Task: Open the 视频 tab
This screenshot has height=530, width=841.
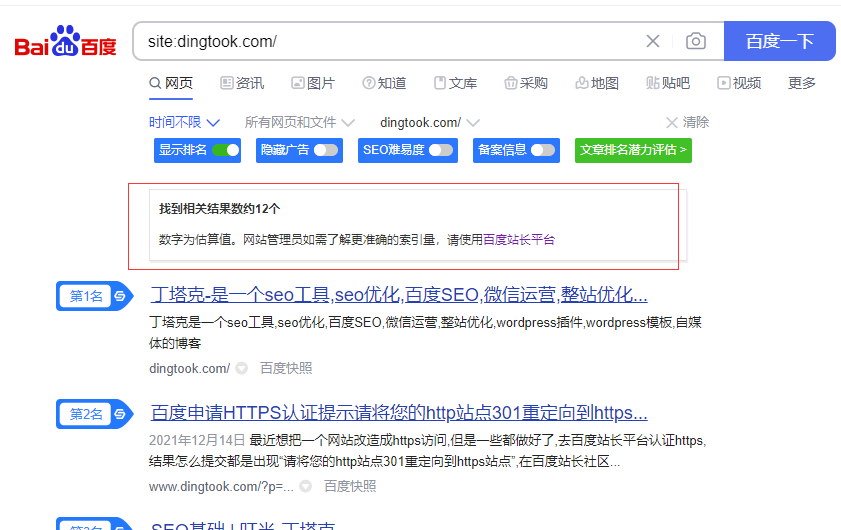Action: [x=739, y=83]
